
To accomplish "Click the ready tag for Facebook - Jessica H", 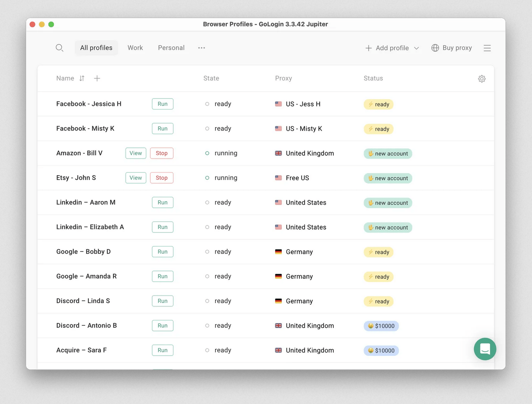I will (x=378, y=104).
